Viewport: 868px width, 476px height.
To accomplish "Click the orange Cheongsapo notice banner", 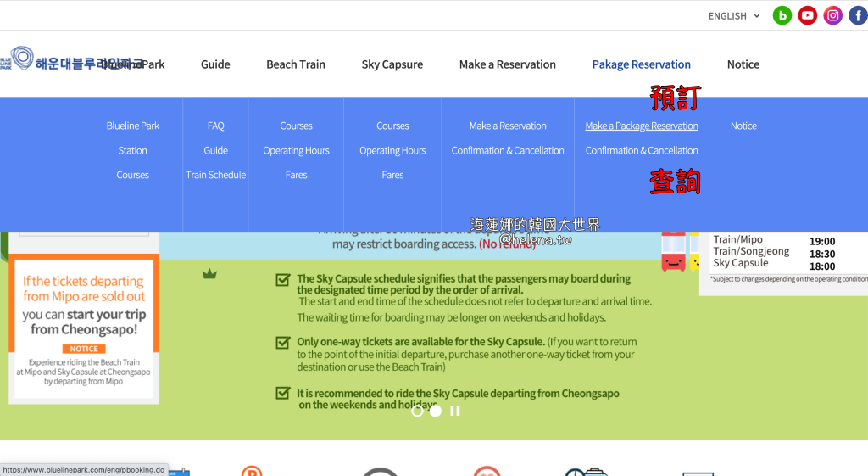I will [x=84, y=327].
